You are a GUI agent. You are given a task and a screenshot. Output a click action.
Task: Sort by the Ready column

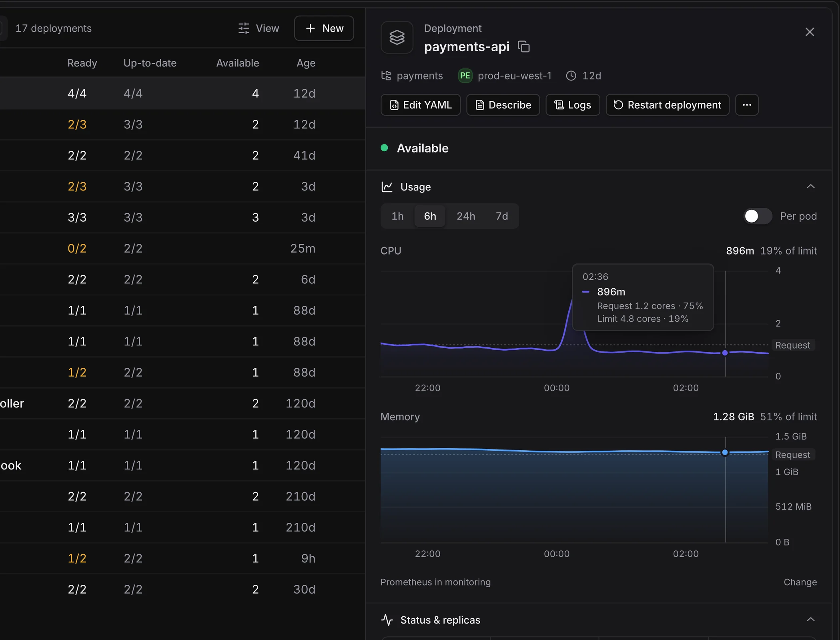(82, 63)
